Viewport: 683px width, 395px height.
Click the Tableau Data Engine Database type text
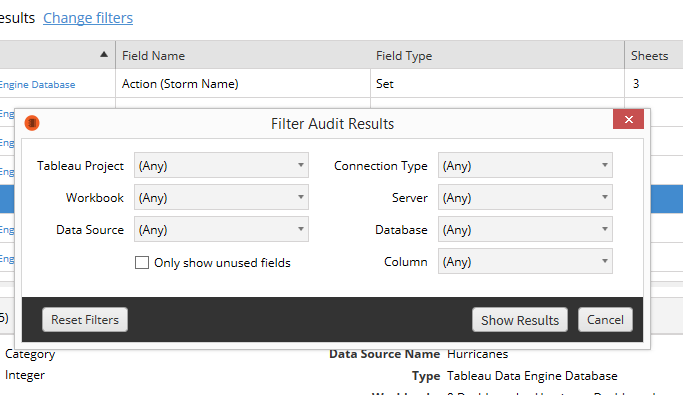pos(532,376)
